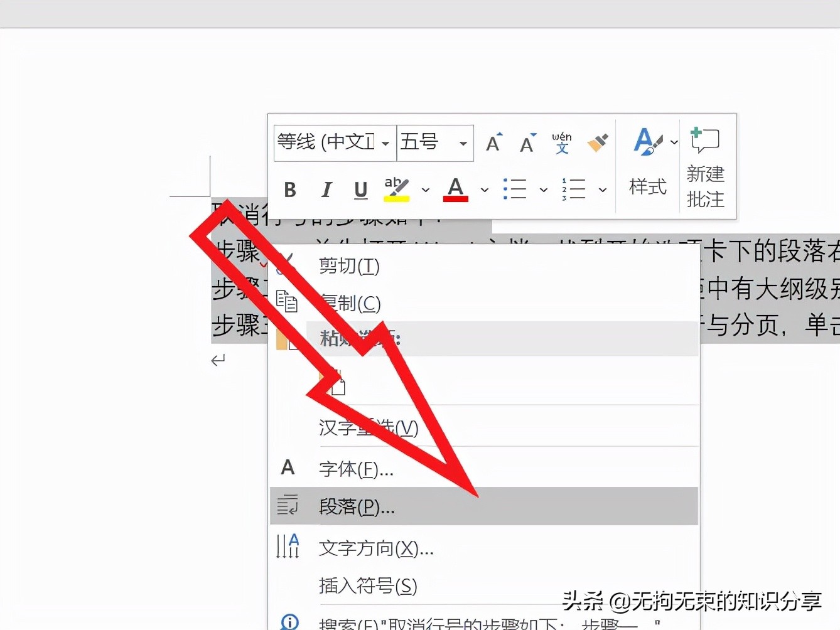Screen dimensions: 840x630
Task: Expand the highlight color dropdown arrow
Action: (x=426, y=190)
